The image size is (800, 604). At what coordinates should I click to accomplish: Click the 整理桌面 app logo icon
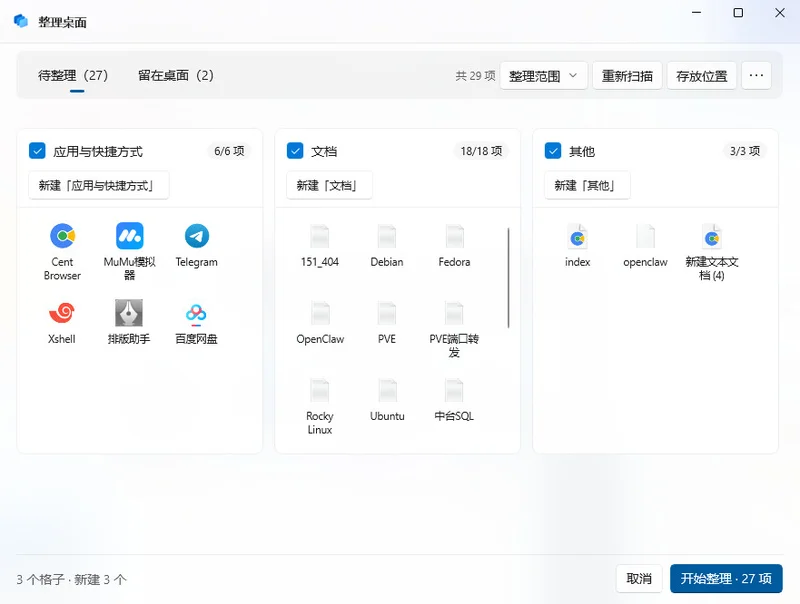21,21
